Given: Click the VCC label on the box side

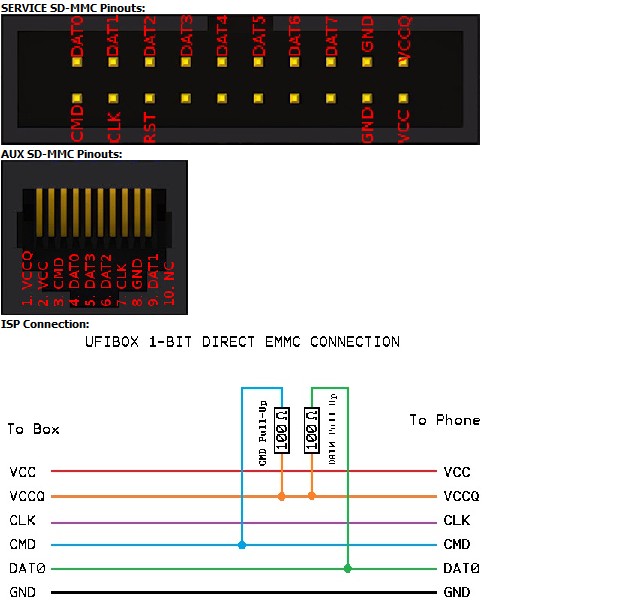Looking at the screenshot, I should (x=22, y=472).
